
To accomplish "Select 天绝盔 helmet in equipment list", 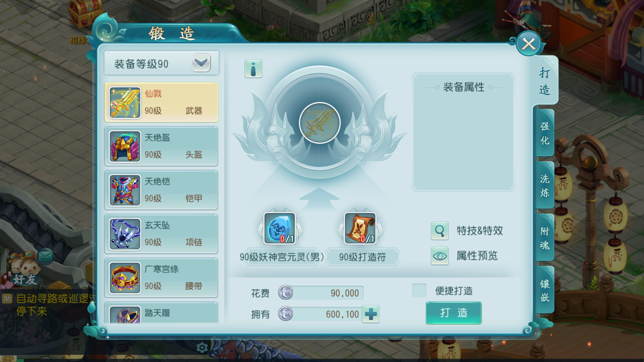I will [x=161, y=146].
